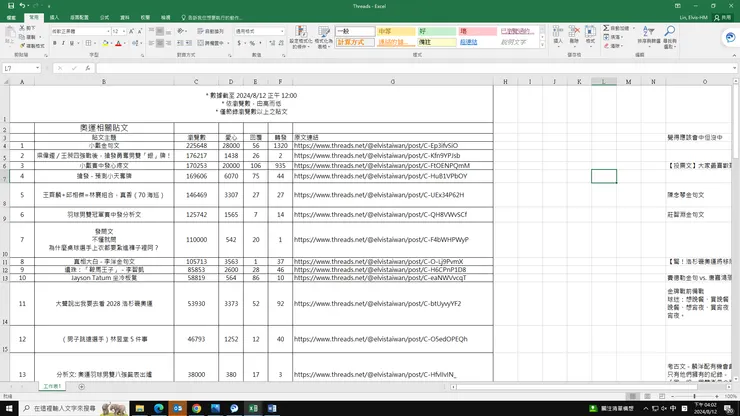740x416 pixels.
Task: Toggle Bold formatting
Action: pyautogui.click(x=55, y=43)
